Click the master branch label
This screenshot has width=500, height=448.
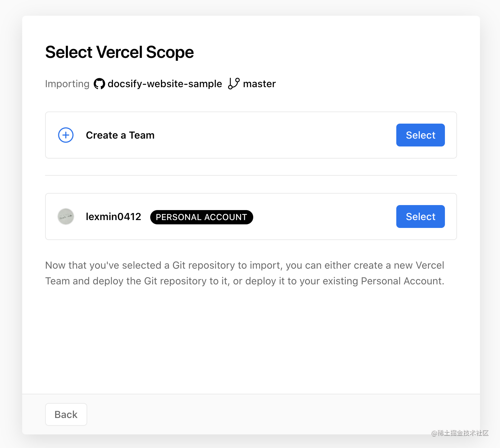point(259,84)
